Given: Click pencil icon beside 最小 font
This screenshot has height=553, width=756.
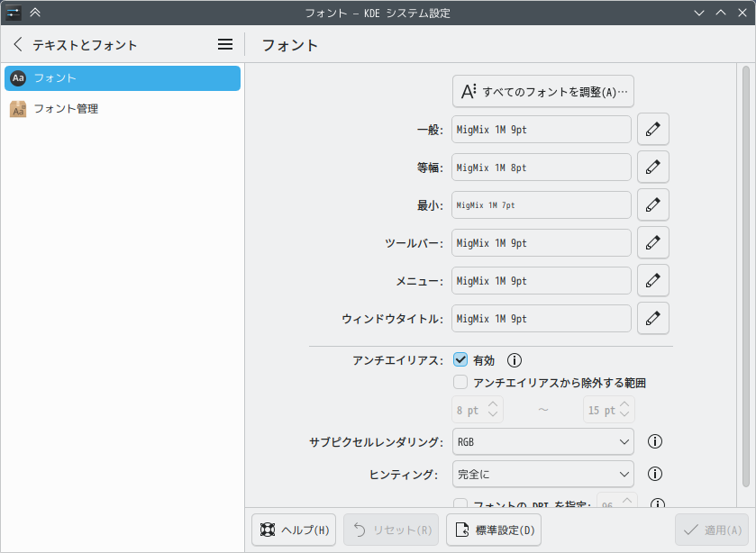Looking at the screenshot, I should (653, 205).
